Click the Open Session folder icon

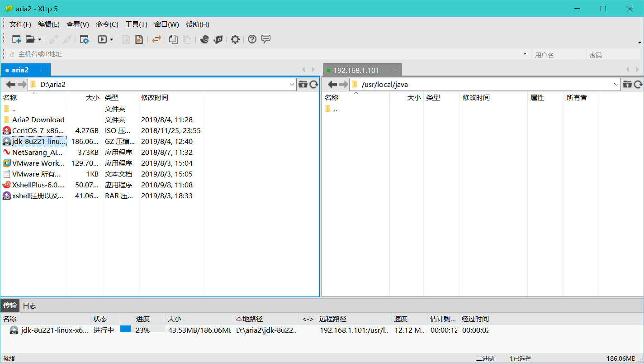point(30,39)
